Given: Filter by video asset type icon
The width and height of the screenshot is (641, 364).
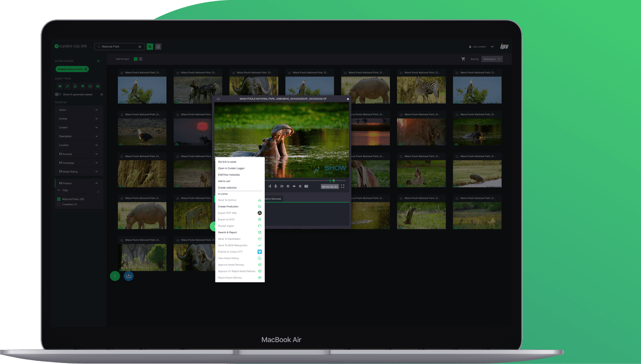Looking at the screenshot, I should (60, 86).
